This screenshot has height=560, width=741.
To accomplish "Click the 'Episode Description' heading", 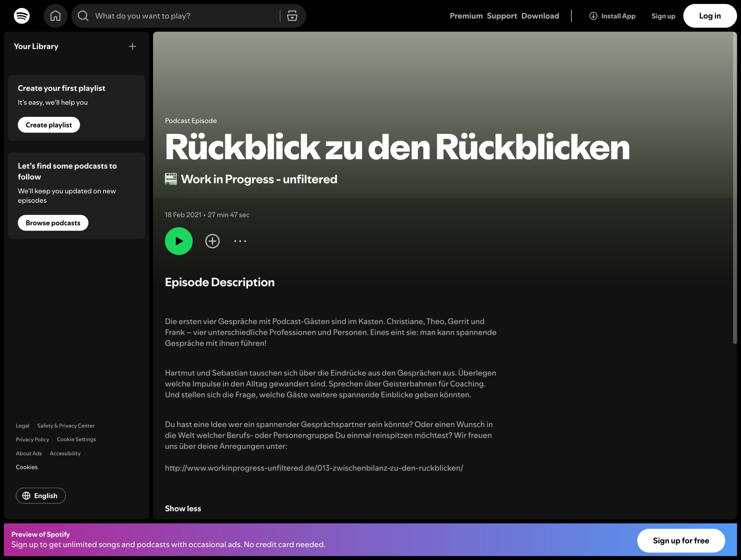I will click(220, 282).
